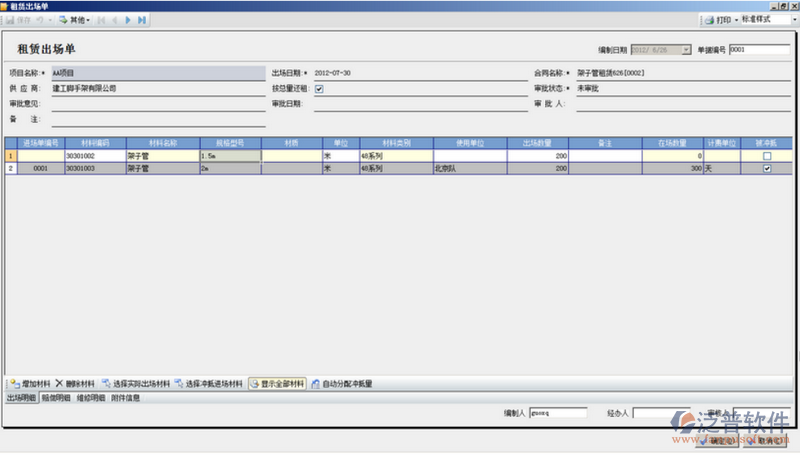
Task: Switch to the 出场明细 tab
Action: 21,398
